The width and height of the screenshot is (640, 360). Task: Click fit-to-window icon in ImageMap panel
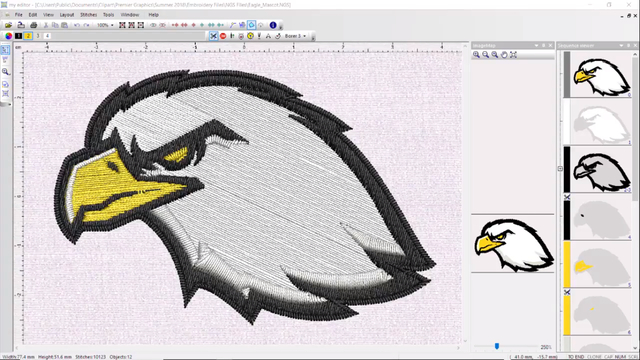click(x=514, y=55)
